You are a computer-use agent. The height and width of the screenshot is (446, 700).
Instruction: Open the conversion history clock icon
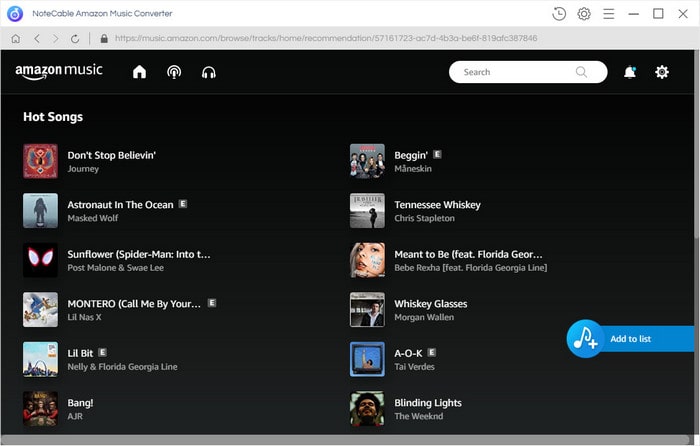pyautogui.click(x=559, y=14)
